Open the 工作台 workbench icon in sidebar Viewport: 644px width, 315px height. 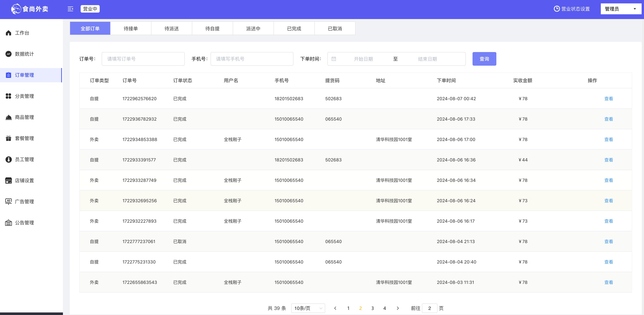[8, 33]
